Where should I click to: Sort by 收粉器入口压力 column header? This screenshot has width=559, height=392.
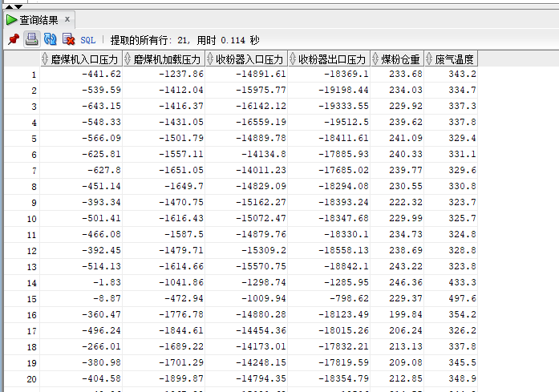[x=247, y=59]
